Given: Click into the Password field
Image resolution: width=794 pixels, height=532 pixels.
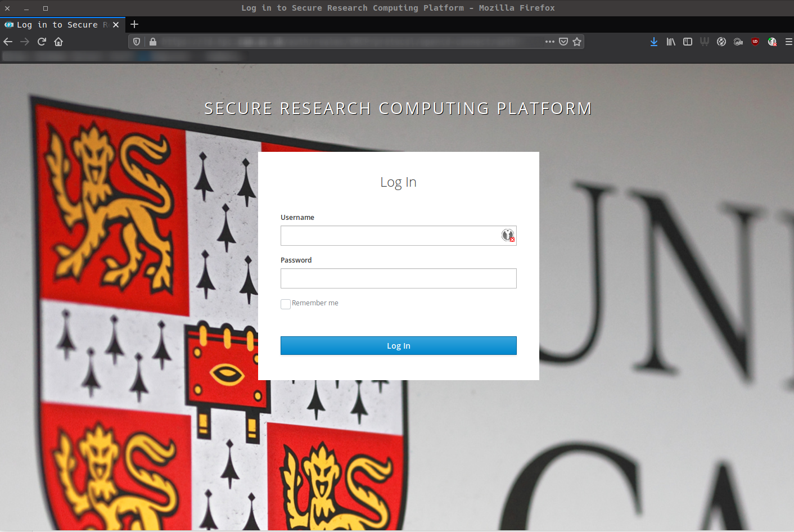Looking at the screenshot, I should [x=398, y=278].
